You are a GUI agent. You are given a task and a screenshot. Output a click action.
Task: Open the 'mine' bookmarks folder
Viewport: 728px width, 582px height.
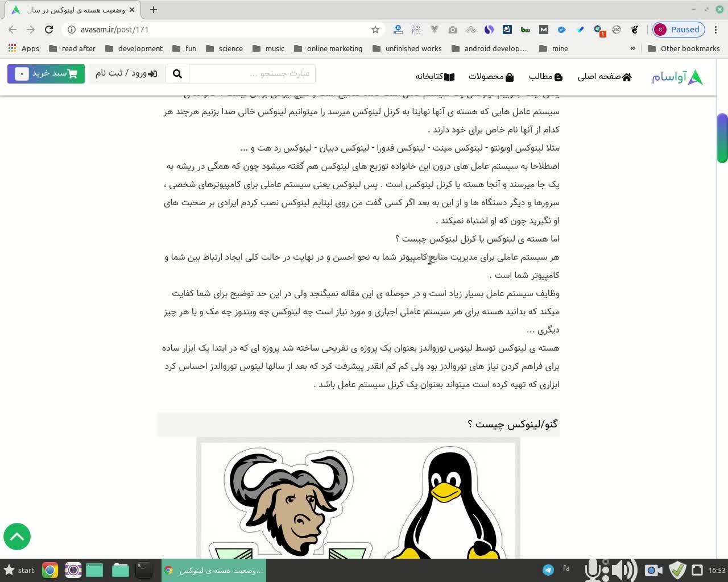(x=553, y=48)
